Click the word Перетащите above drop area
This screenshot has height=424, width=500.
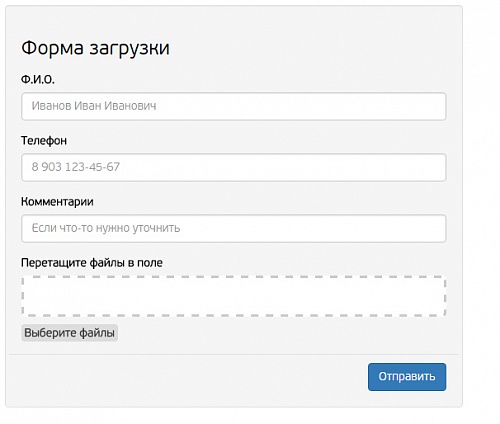coord(54,263)
